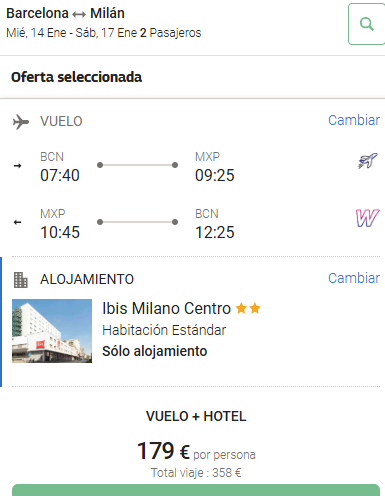385x496 pixels.
Task: Open the Ibis Milano Centro hotel photo
Action: [52, 331]
